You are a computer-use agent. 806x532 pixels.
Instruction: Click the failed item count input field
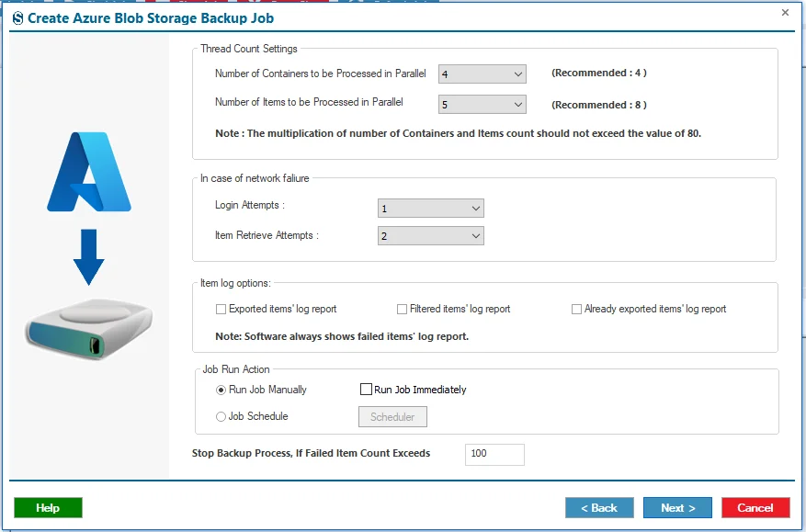coord(494,455)
